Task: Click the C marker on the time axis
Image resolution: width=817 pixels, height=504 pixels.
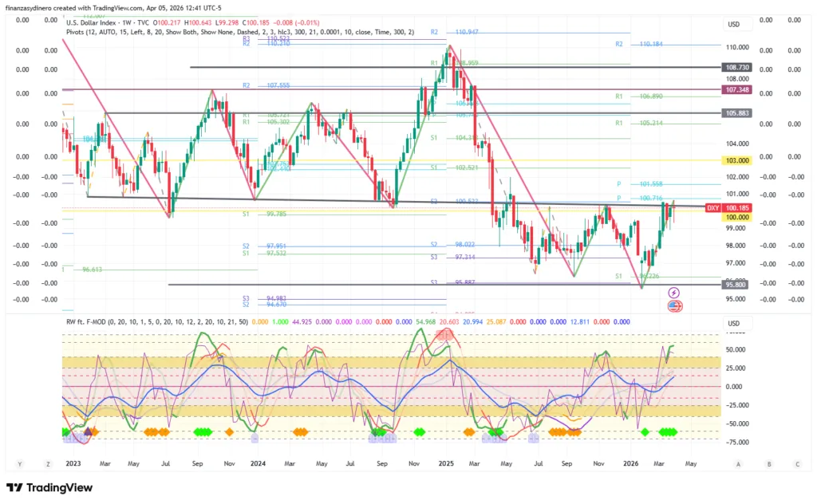Action: click(796, 463)
